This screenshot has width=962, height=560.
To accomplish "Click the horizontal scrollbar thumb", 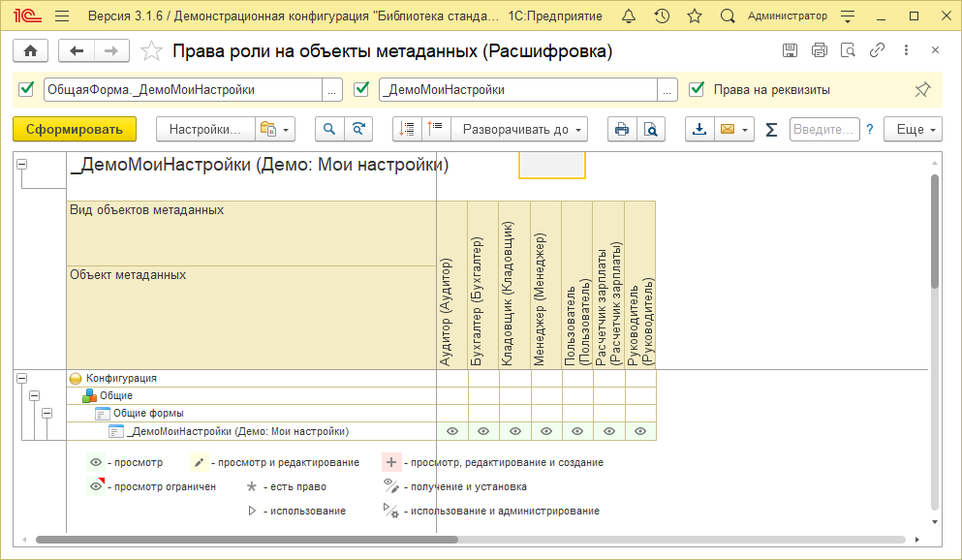I will point(247,540).
